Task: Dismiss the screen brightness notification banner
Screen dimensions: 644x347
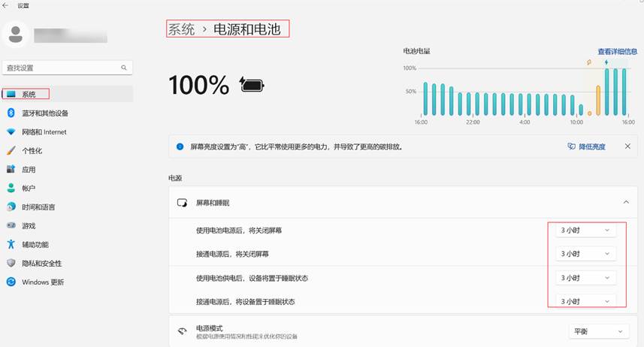Action: click(627, 146)
